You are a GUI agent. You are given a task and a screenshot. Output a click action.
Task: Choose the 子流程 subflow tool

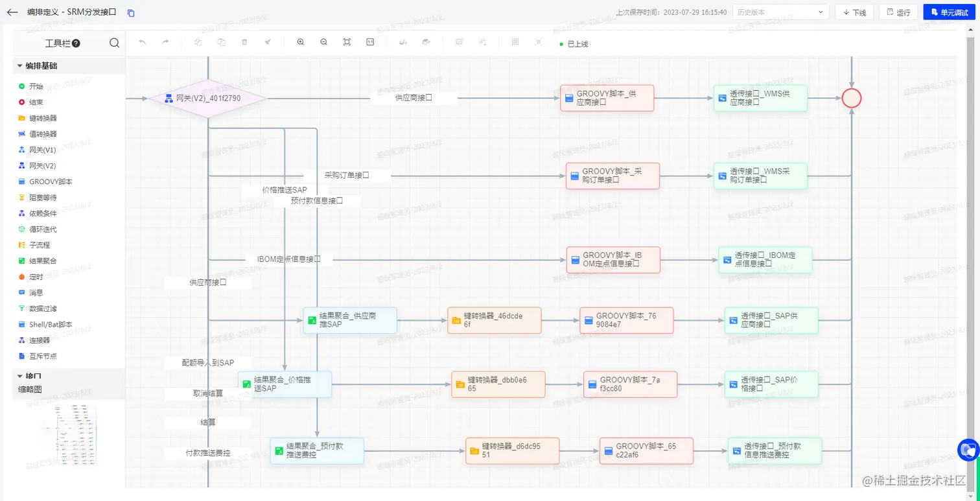pos(34,245)
